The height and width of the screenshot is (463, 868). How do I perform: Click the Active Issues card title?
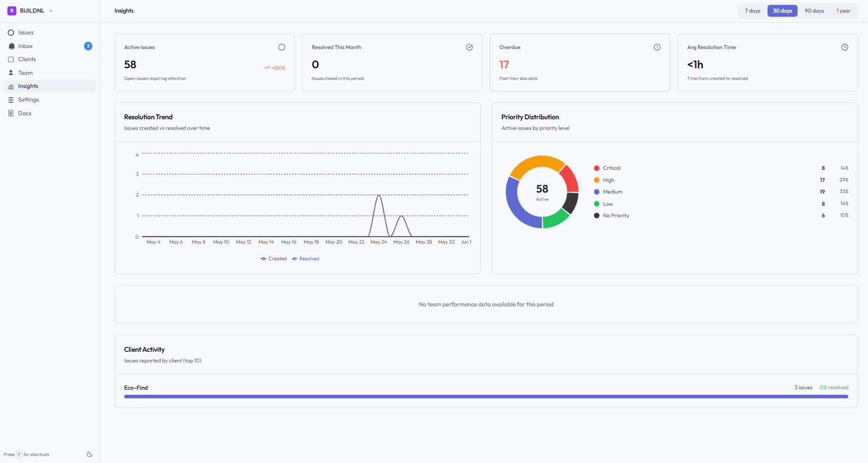[x=139, y=48]
